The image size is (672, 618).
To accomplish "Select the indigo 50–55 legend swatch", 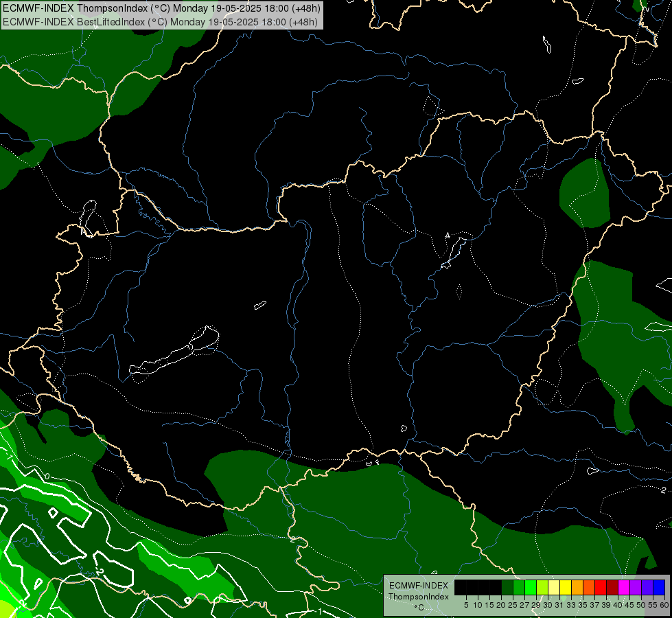I will 647,586.
